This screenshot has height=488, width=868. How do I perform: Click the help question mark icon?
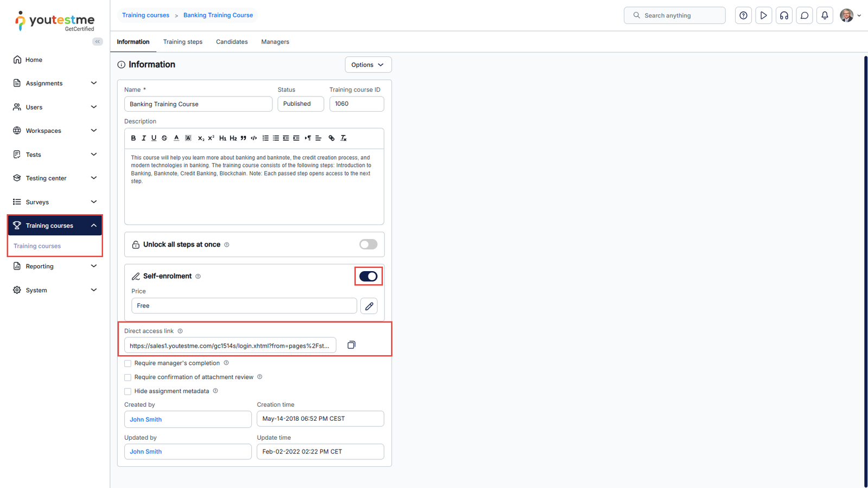click(743, 15)
